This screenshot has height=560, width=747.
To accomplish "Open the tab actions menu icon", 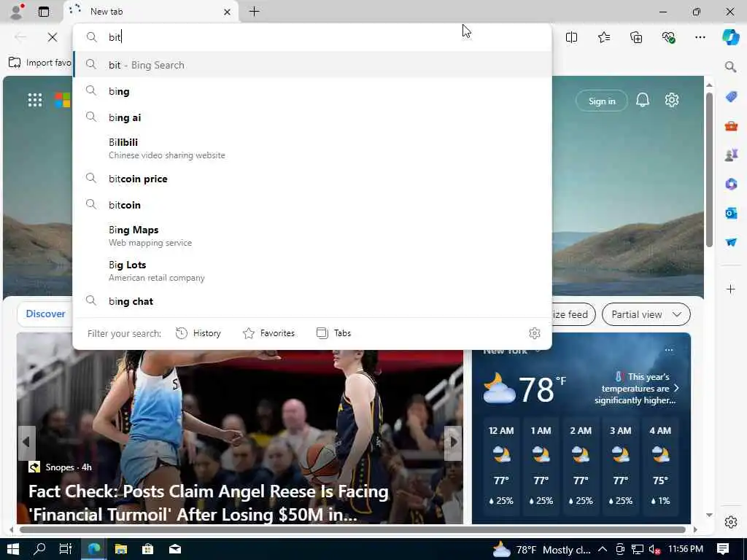I will coord(43,12).
